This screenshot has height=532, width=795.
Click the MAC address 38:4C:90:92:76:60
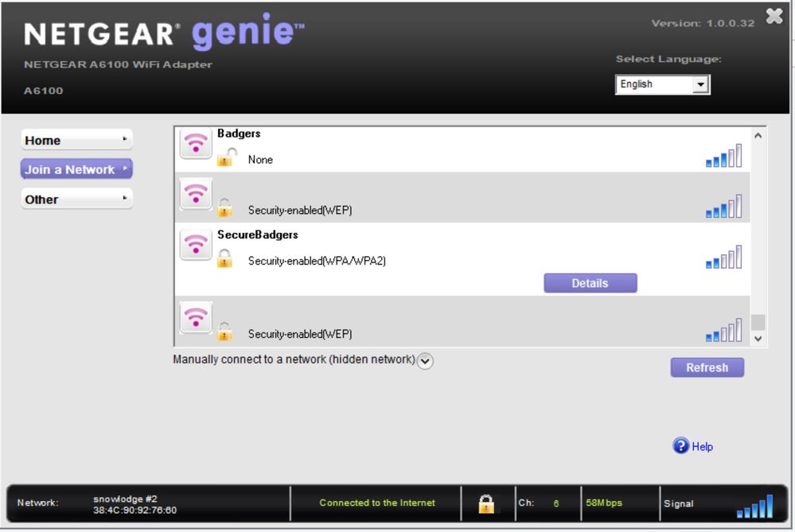[x=134, y=511]
